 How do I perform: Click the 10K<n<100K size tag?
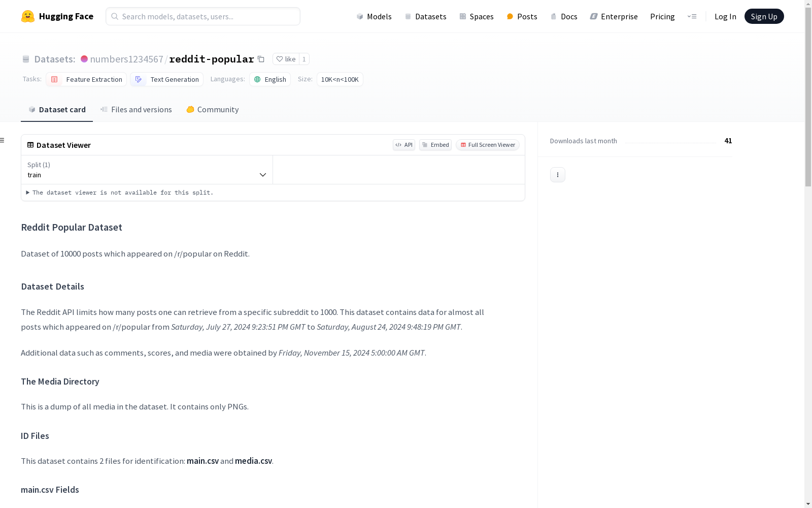point(340,79)
